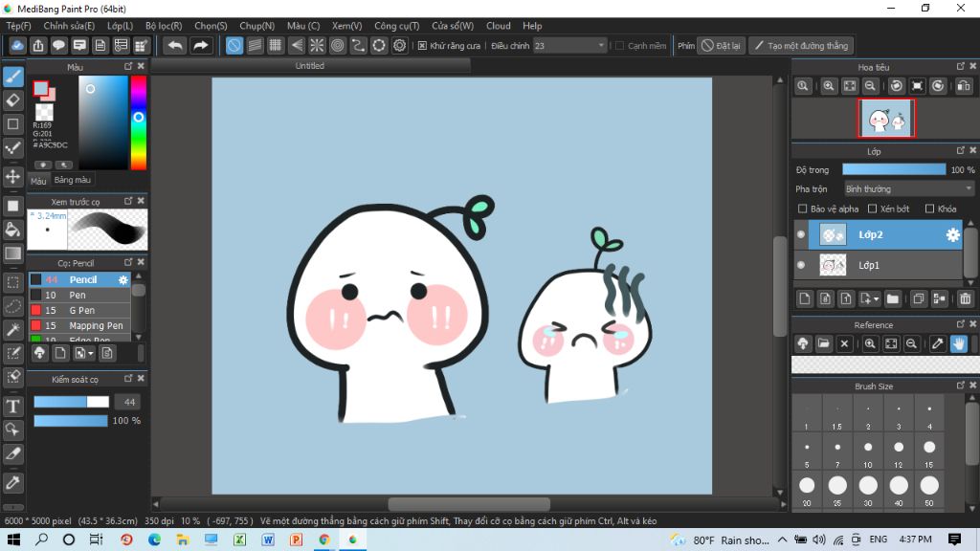The width and height of the screenshot is (980, 551).
Task: Enable the concentric circle snap guide
Action: (x=338, y=46)
